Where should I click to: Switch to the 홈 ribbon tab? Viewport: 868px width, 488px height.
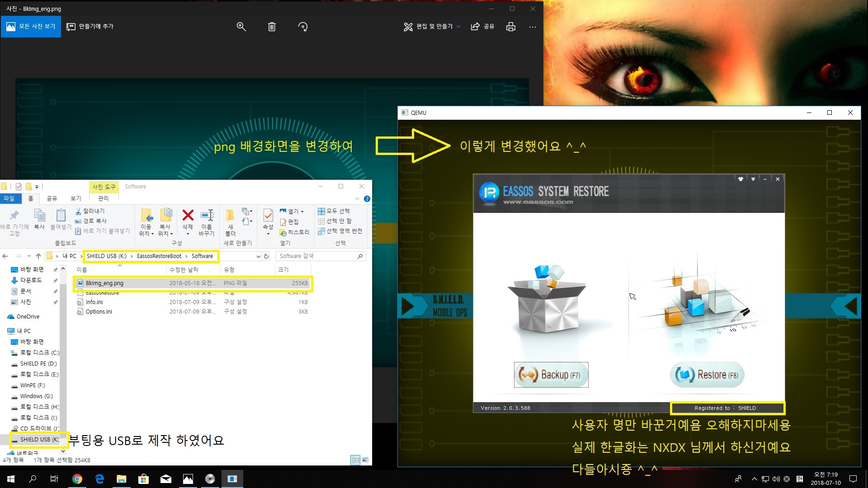click(31, 198)
